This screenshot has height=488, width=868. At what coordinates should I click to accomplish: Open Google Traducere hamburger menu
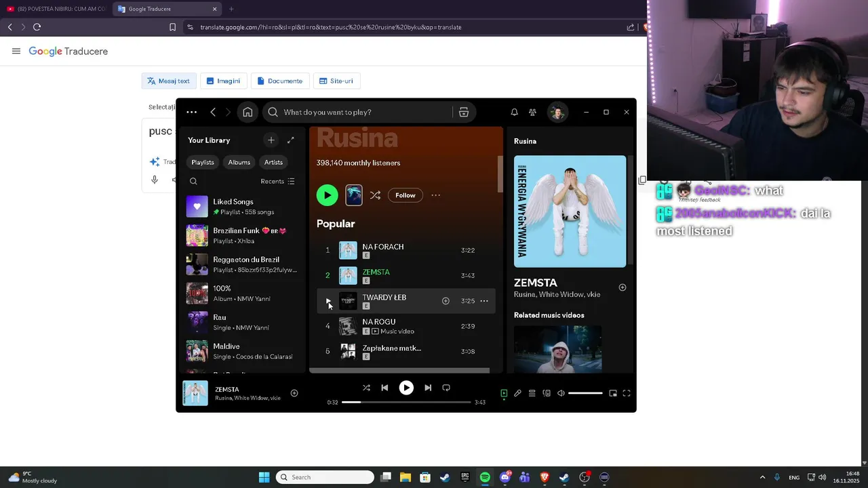click(x=16, y=51)
